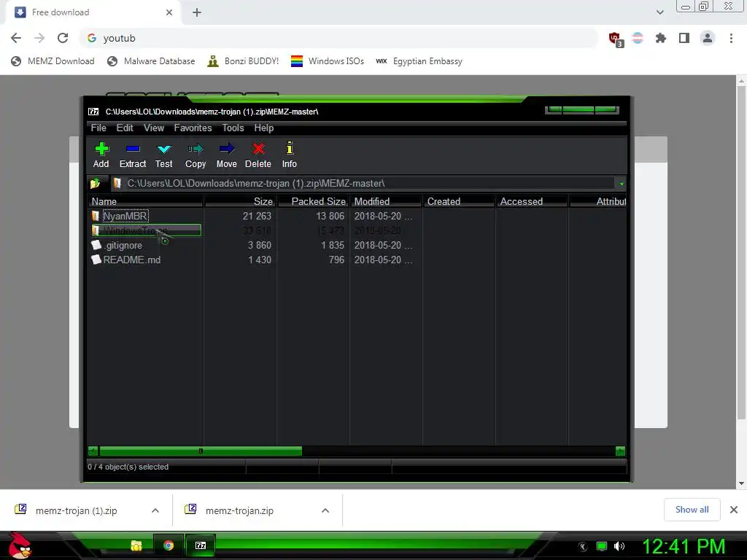Open the Chrome tab search chevron

pyautogui.click(x=659, y=12)
